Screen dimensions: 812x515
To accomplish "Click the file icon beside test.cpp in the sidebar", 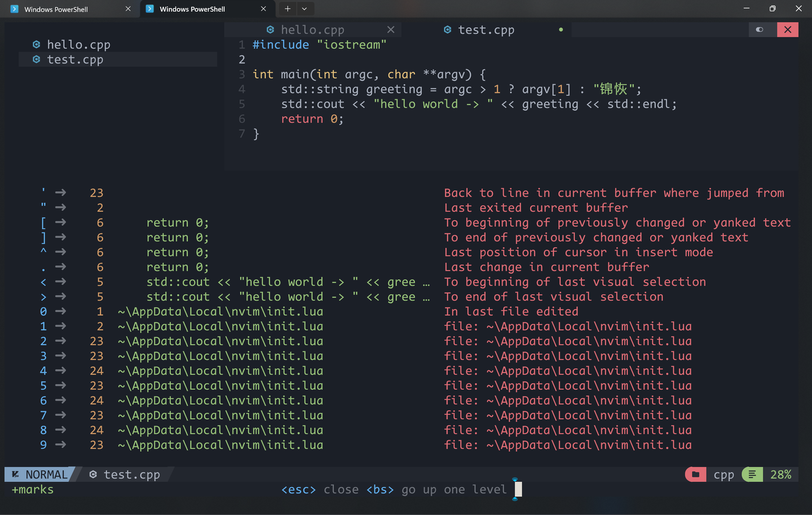I will click(37, 59).
